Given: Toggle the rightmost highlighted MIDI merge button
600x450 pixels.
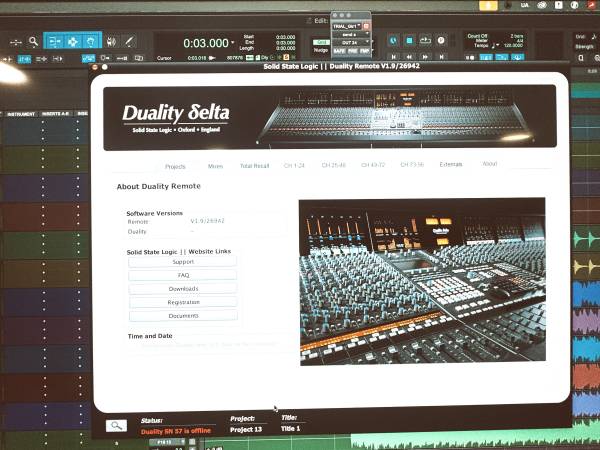Looking at the screenshot, I should click(518, 57).
